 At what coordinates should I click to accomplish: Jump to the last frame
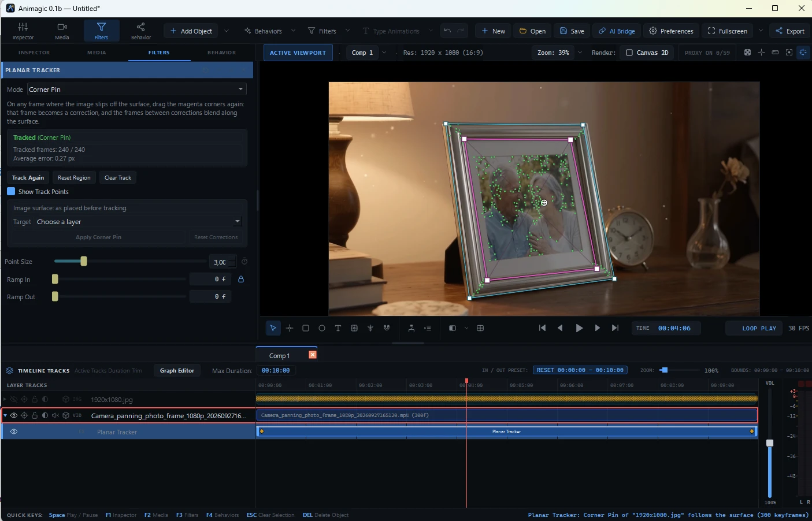[615, 328]
